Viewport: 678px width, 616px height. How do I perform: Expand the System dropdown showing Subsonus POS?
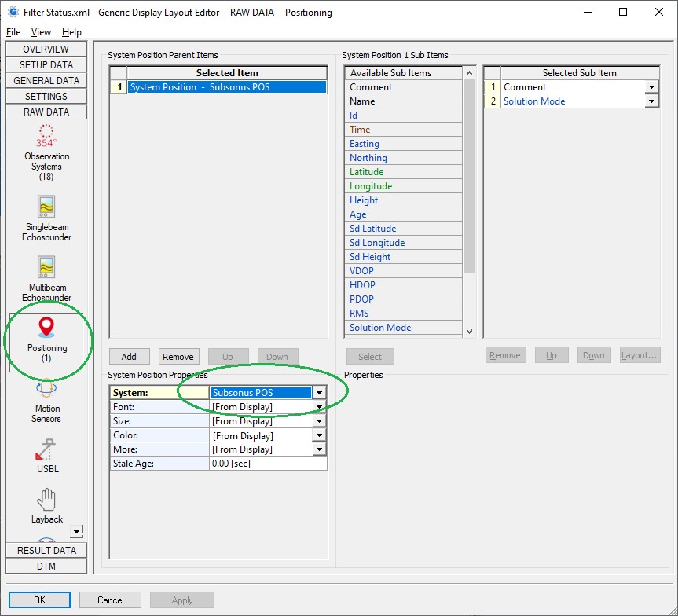click(319, 393)
